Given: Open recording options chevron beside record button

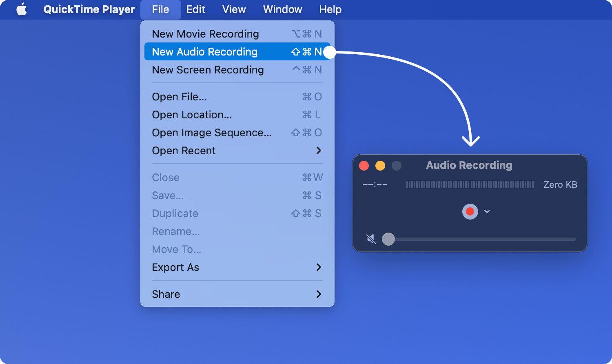Looking at the screenshot, I should [487, 211].
